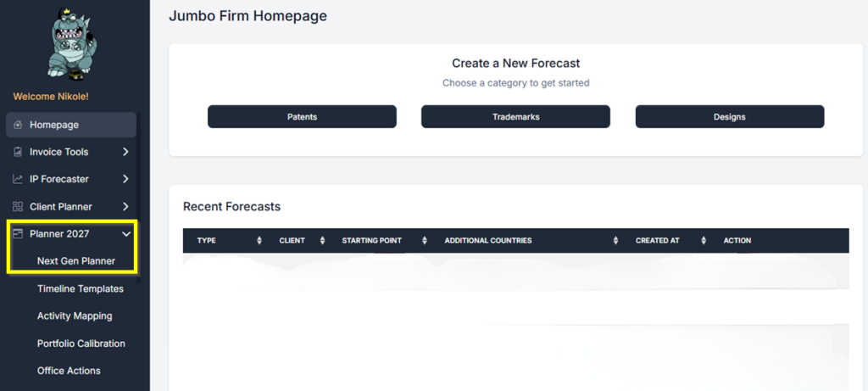Click the Welcome Nikole! greeting text

pyautogui.click(x=51, y=97)
